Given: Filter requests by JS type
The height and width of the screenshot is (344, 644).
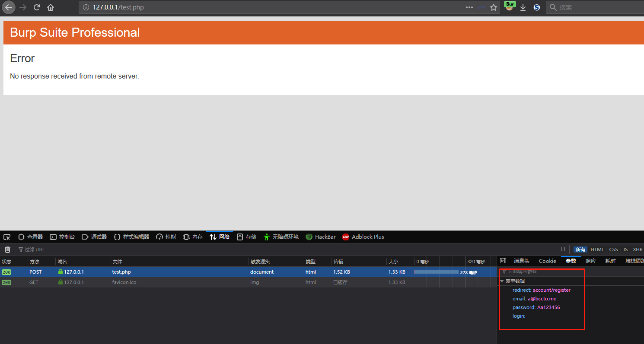Looking at the screenshot, I should click(x=625, y=249).
